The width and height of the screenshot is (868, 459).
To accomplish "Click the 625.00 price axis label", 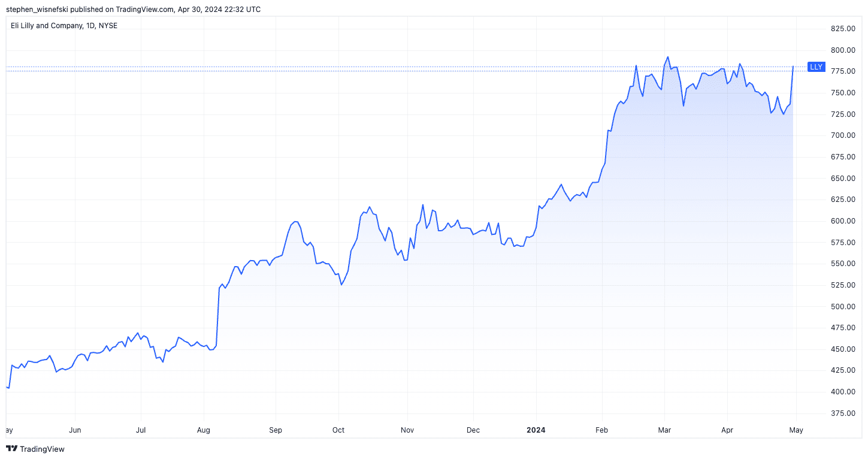I will (842, 200).
